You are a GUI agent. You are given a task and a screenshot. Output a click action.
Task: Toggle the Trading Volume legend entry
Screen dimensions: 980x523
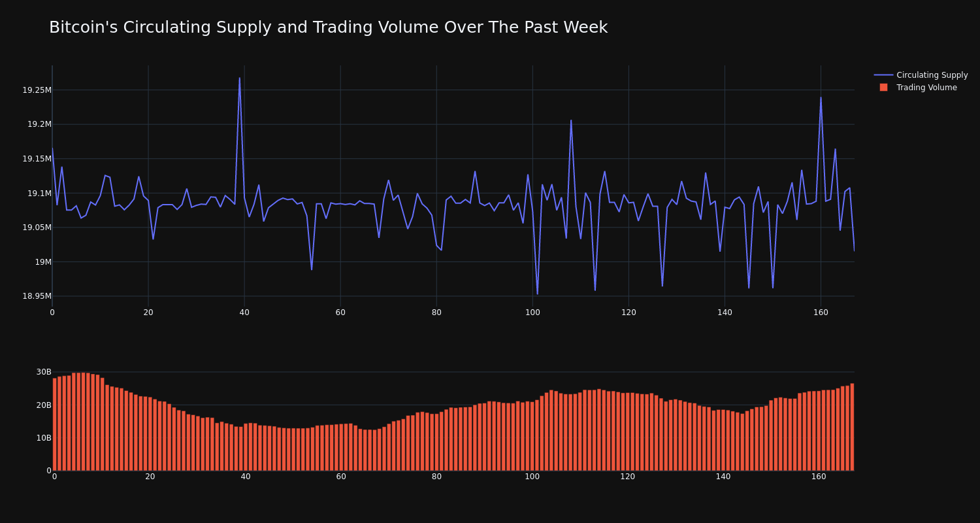click(x=921, y=88)
